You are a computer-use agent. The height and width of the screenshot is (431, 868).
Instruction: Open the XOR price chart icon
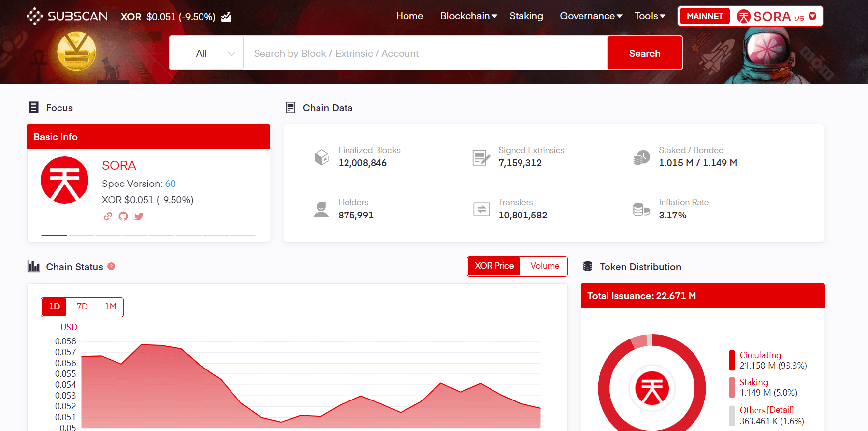click(226, 17)
